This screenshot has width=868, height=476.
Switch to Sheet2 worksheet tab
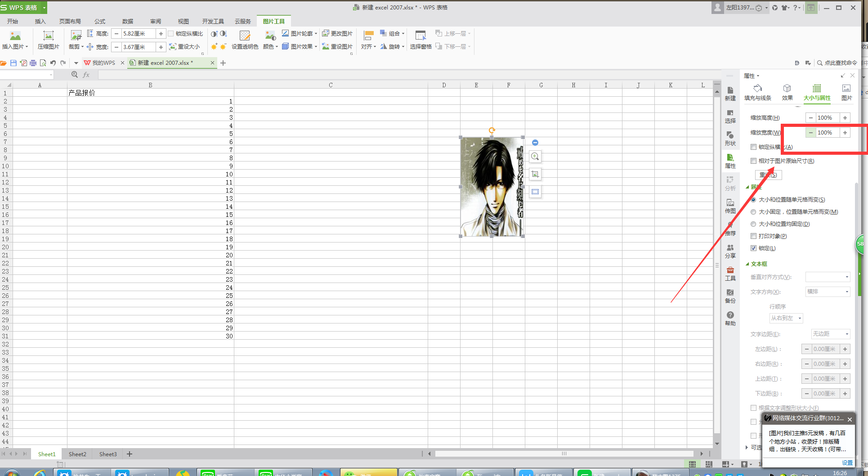click(x=77, y=454)
